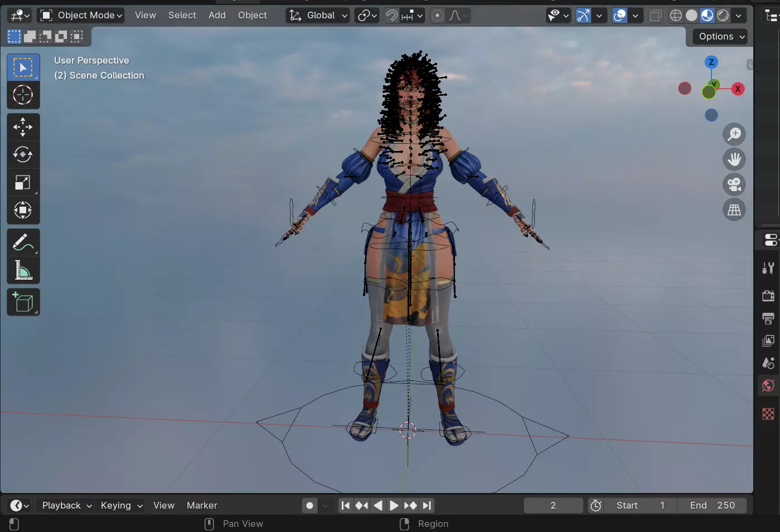
Task: Toggle show overlays button
Action: (619, 16)
